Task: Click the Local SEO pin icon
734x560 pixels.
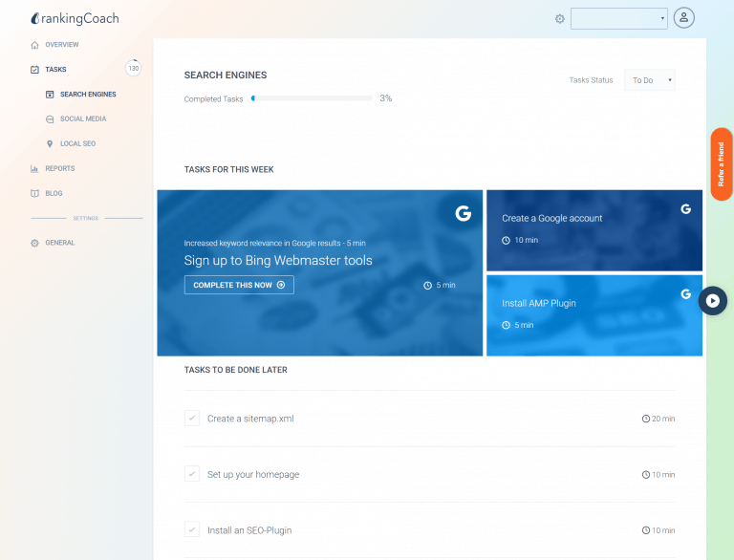Action: [x=50, y=143]
